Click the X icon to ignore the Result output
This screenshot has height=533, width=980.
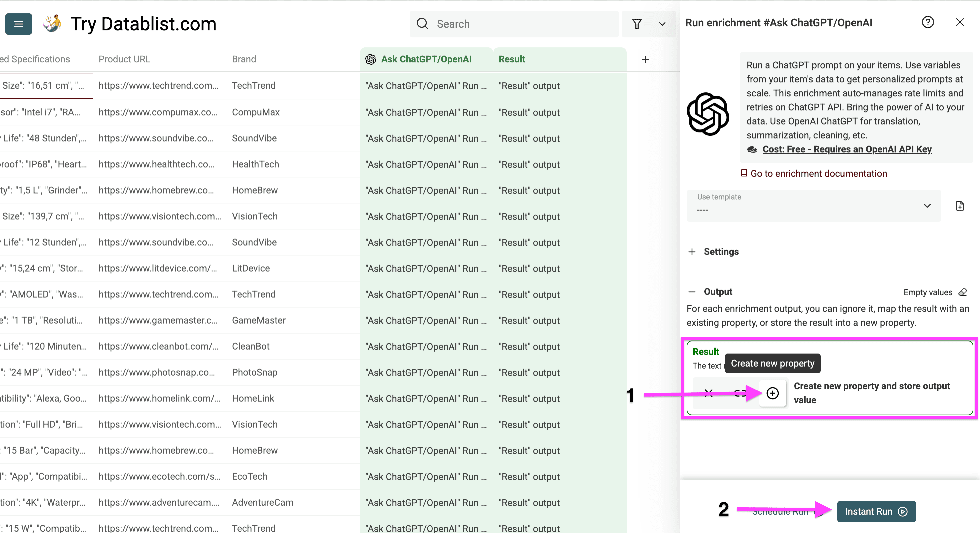(708, 394)
